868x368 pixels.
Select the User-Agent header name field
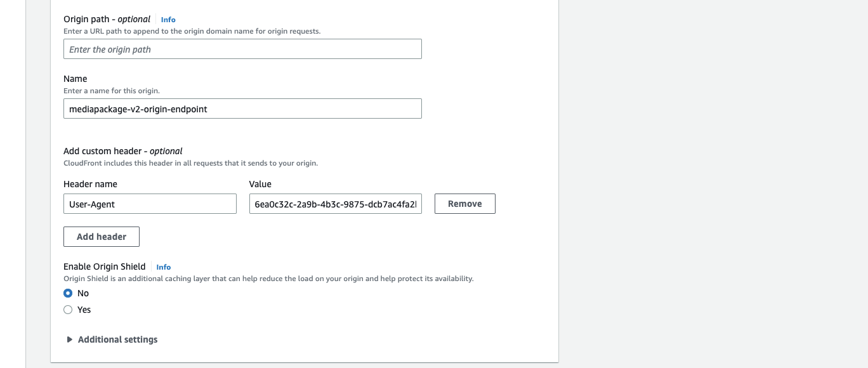(x=150, y=203)
